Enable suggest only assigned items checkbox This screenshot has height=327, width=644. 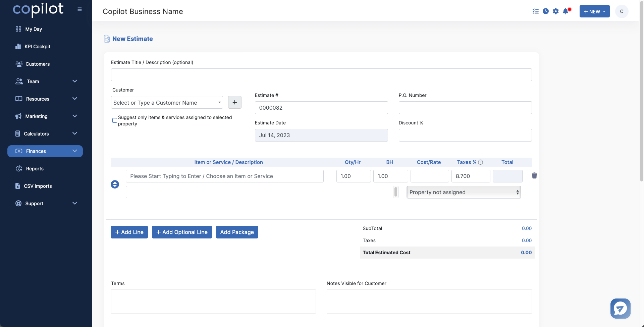115,120
